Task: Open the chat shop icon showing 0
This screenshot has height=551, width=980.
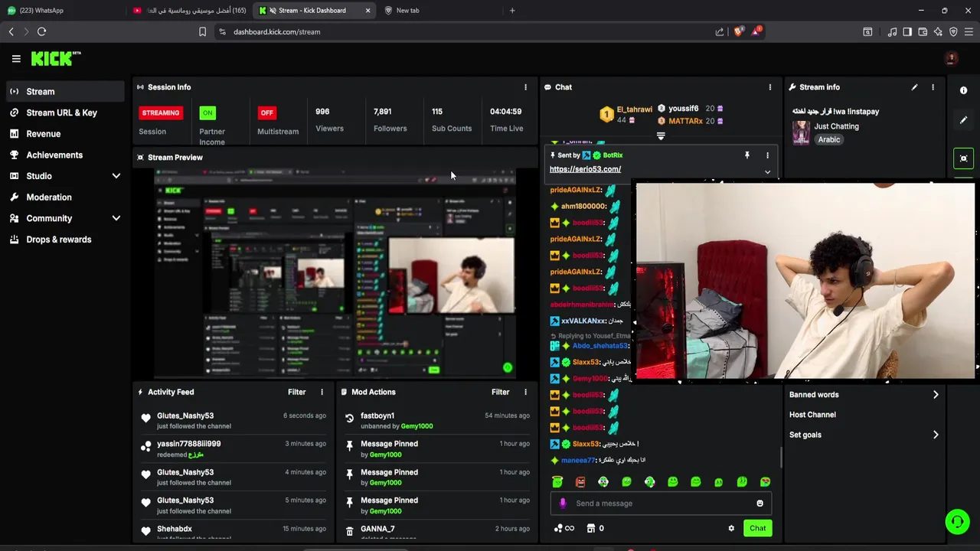Action: (x=595, y=528)
